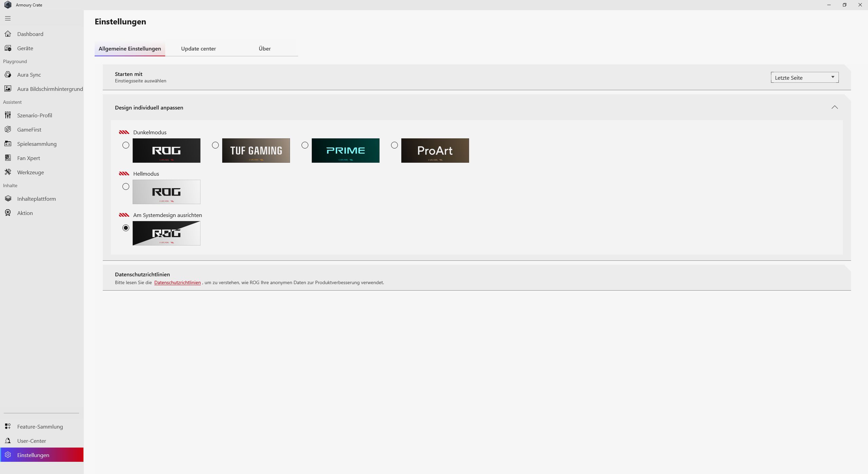Toggle the hamburger menu icon
The height and width of the screenshot is (474, 868).
point(8,18)
